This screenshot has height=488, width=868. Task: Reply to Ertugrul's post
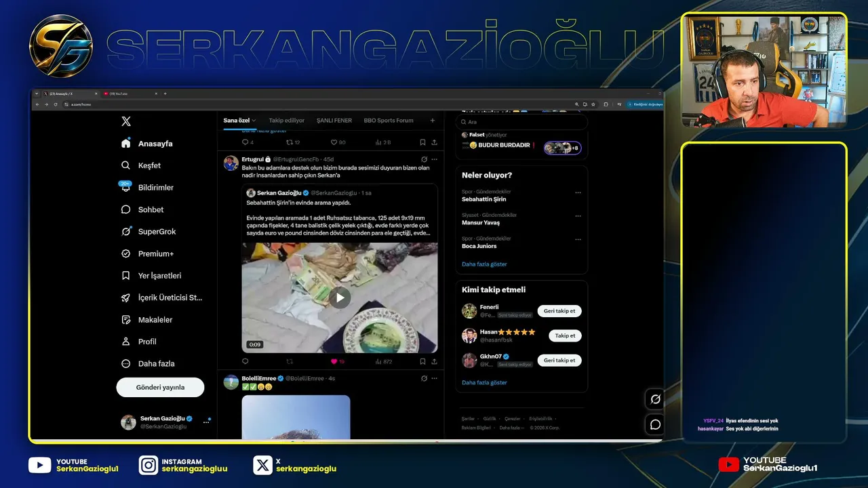245,362
